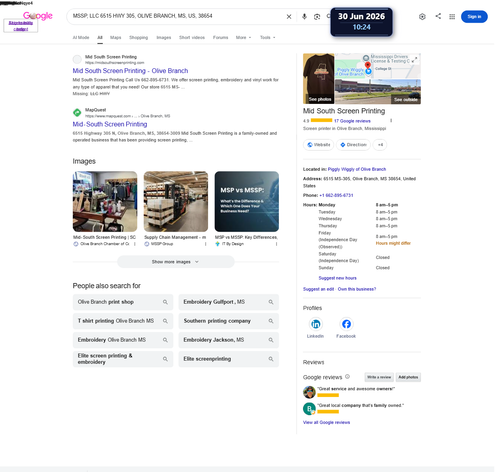Viewport: 500px width, 472px height.
Task: Search icon beside Embroidery Jackson, MS
Action: click(271, 340)
